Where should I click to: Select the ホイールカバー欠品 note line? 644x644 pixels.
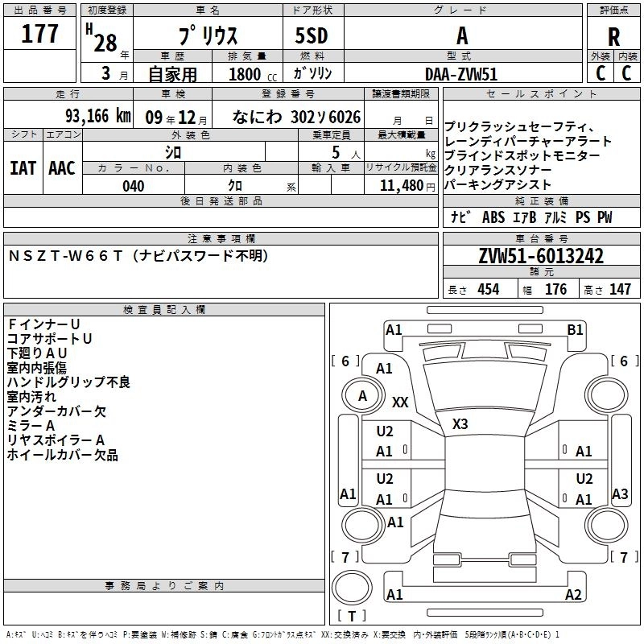tap(63, 455)
